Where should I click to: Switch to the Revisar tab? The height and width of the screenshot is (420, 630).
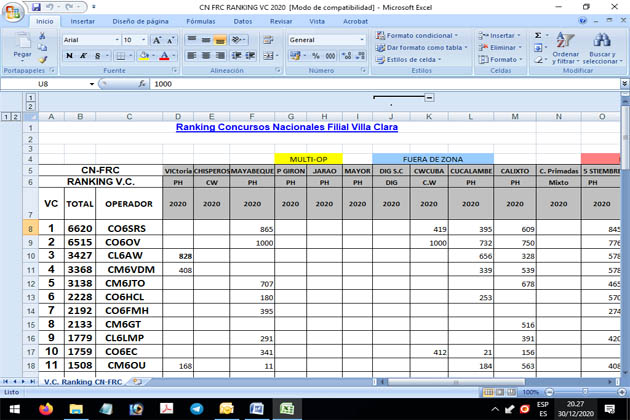click(x=281, y=21)
